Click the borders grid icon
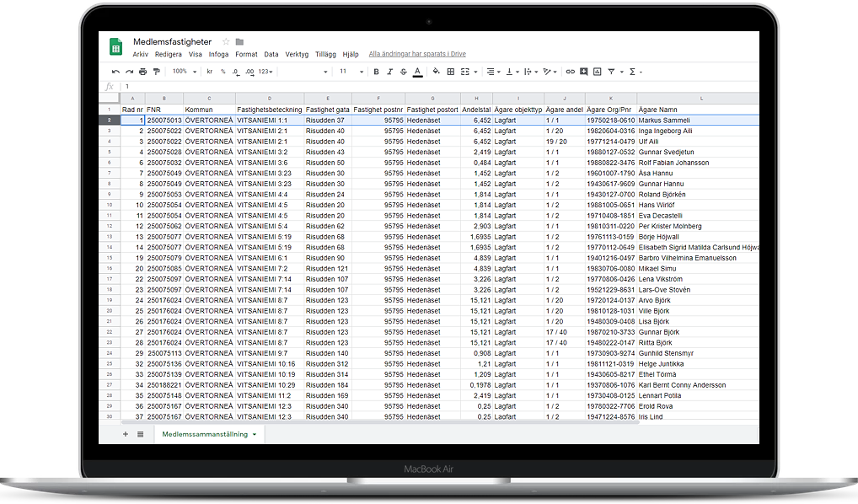This screenshot has height=504, width=858. [x=451, y=72]
